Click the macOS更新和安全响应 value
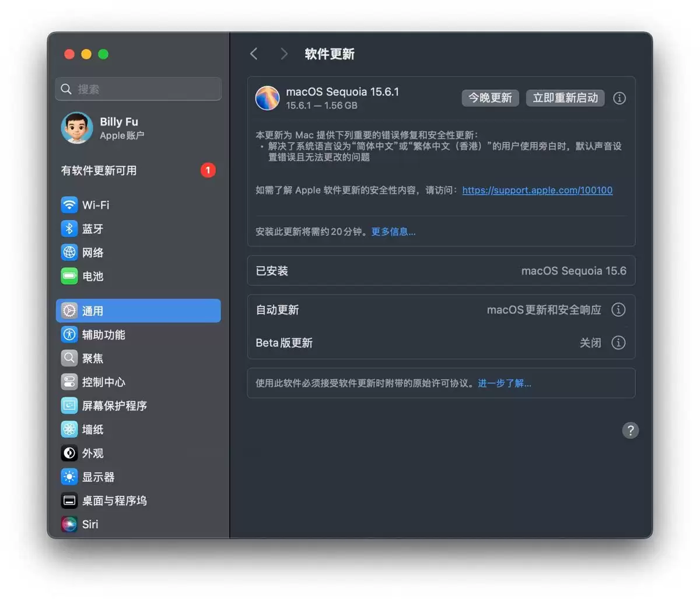700x601 pixels. coord(544,310)
